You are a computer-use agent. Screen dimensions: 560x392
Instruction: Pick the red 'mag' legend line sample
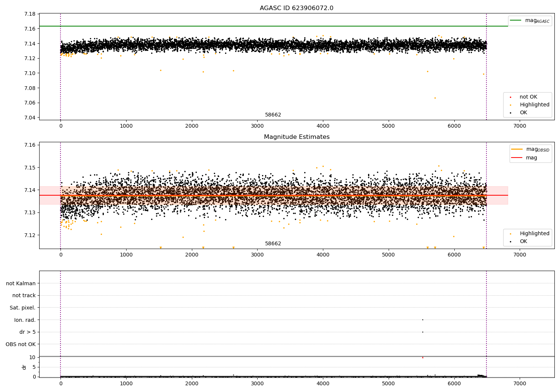pyautogui.click(x=517, y=158)
